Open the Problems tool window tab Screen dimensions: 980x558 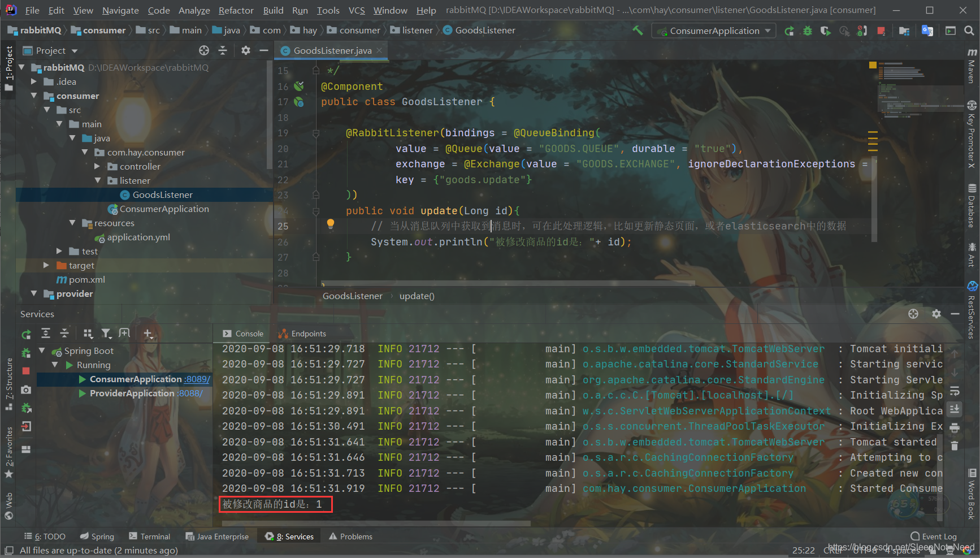pyautogui.click(x=350, y=537)
